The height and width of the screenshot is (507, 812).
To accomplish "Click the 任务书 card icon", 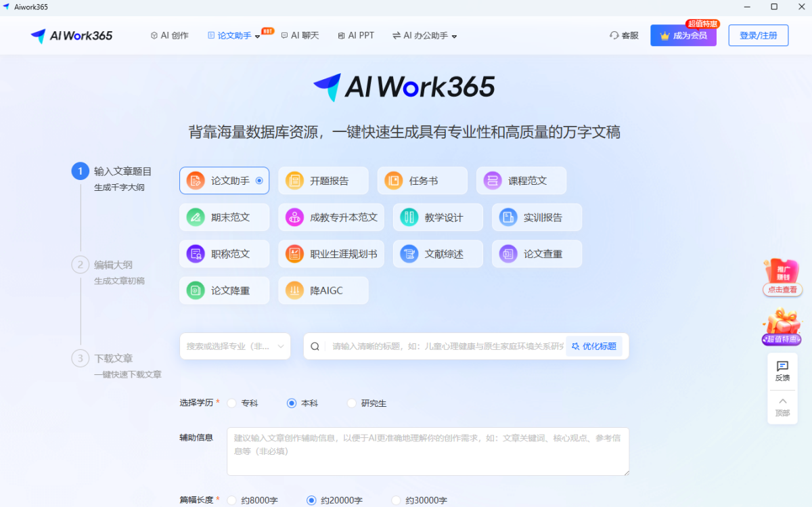I will (394, 181).
